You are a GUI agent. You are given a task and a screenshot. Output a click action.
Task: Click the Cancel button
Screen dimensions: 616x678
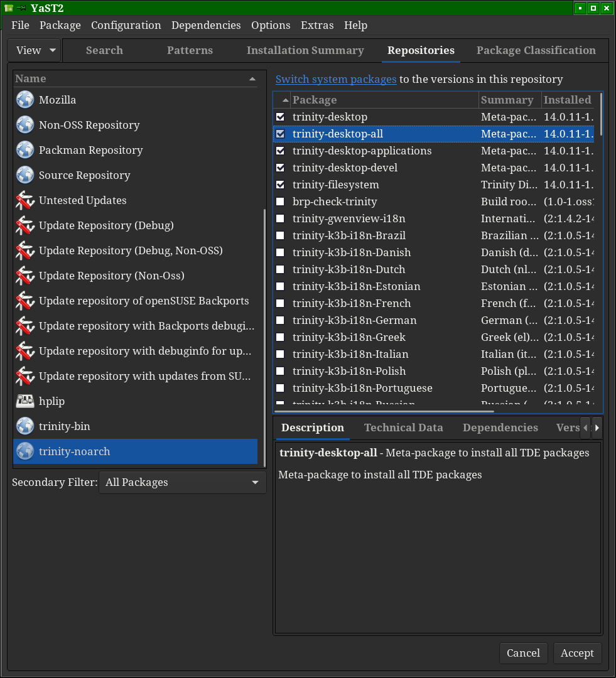(x=524, y=653)
